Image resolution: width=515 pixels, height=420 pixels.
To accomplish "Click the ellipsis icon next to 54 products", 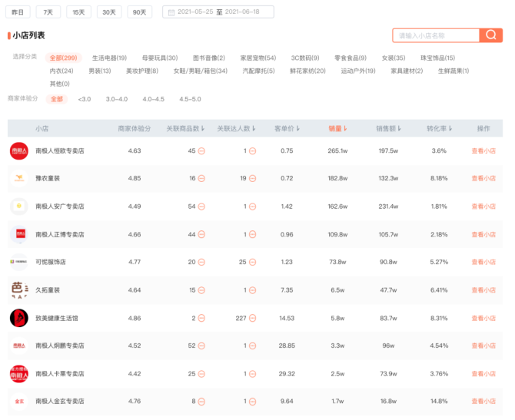I will coord(201,207).
